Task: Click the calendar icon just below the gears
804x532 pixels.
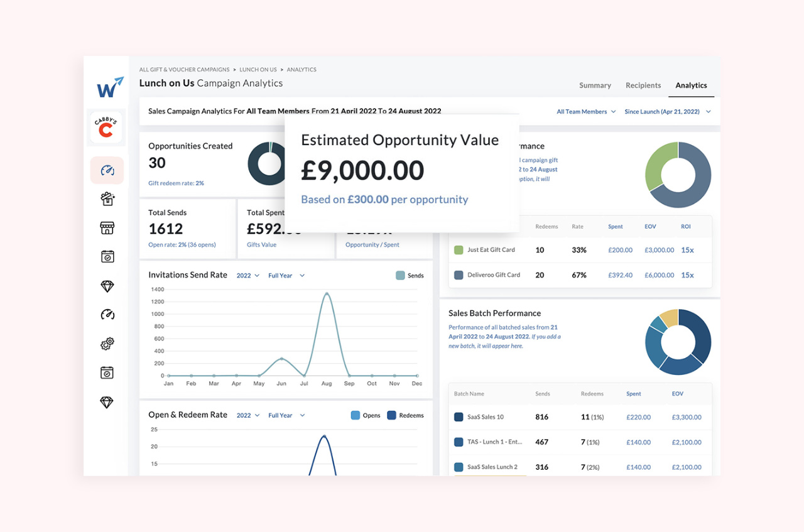Action: point(107,372)
